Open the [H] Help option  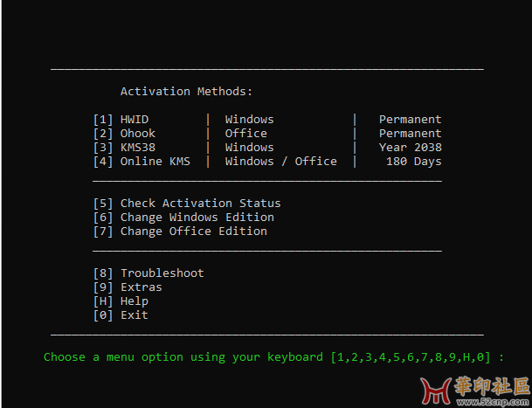click(x=121, y=301)
